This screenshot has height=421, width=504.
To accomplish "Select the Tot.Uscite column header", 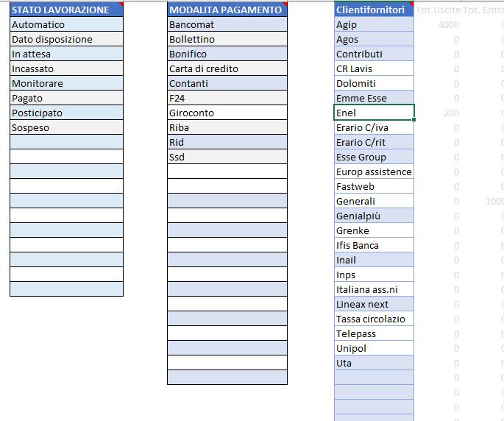I will tap(439, 10).
